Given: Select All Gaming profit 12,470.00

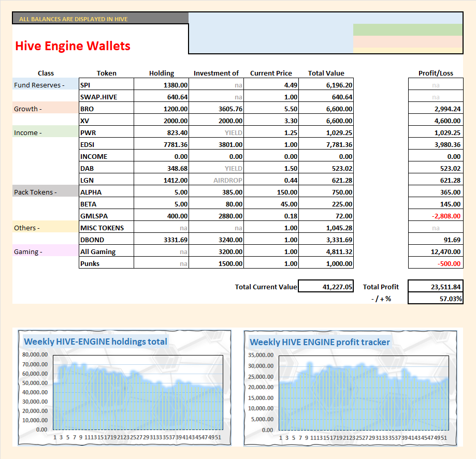Looking at the screenshot, I should [x=436, y=250].
